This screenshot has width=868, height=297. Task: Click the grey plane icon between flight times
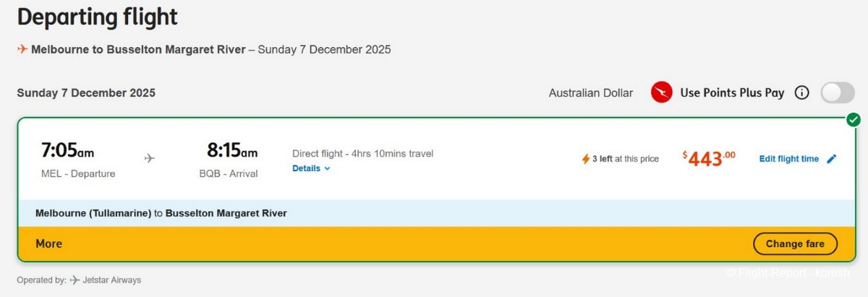pos(149,158)
